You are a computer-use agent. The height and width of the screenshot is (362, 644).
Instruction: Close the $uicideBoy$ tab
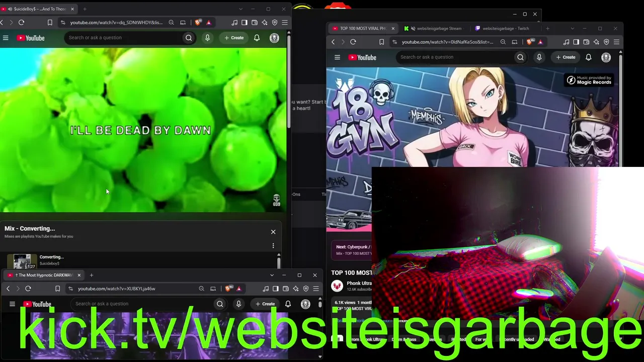[x=72, y=9]
